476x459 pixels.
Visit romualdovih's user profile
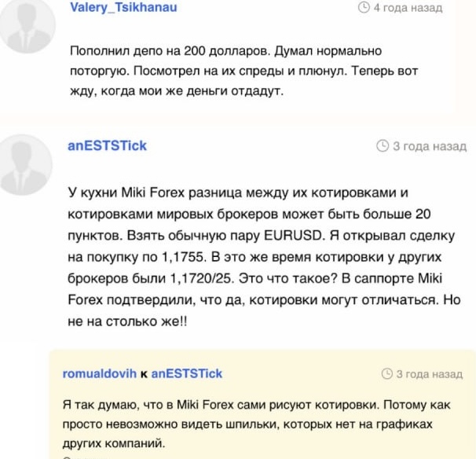pyautogui.click(x=100, y=373)
